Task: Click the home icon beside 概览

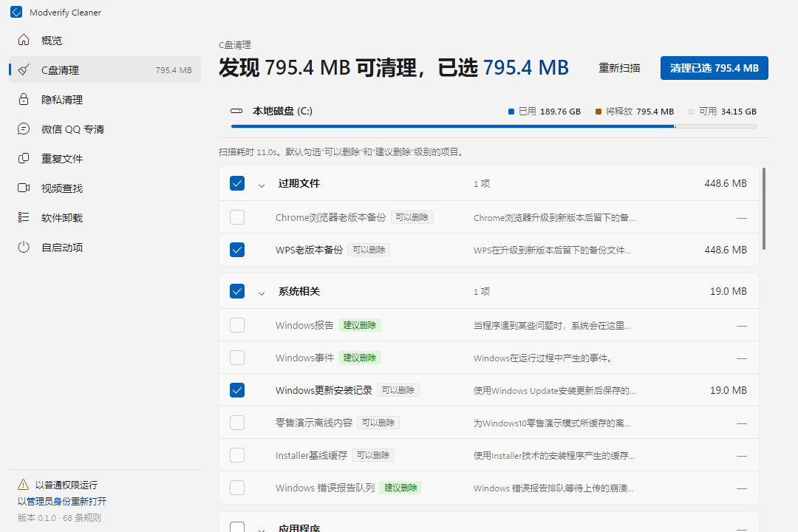Action: click(24, 40)
